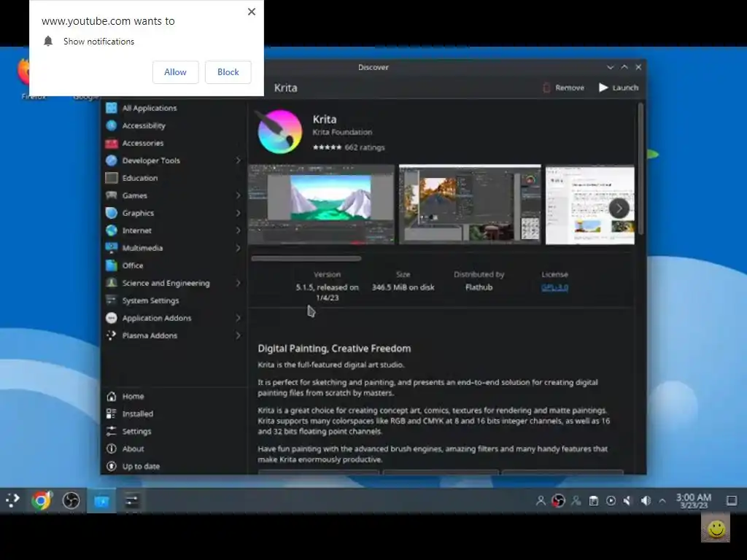This screenshot has height=560, width=747.
Task: Open the third Krita screenshot thumbnail
Action: (x=589, y=205)
